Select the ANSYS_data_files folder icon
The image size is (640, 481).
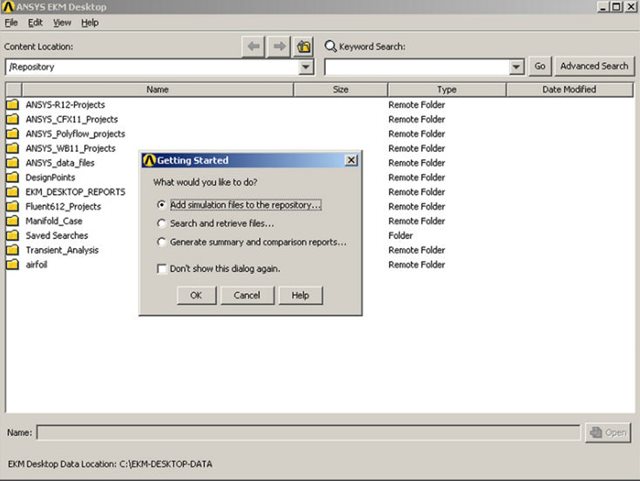(x=13, y=163)
